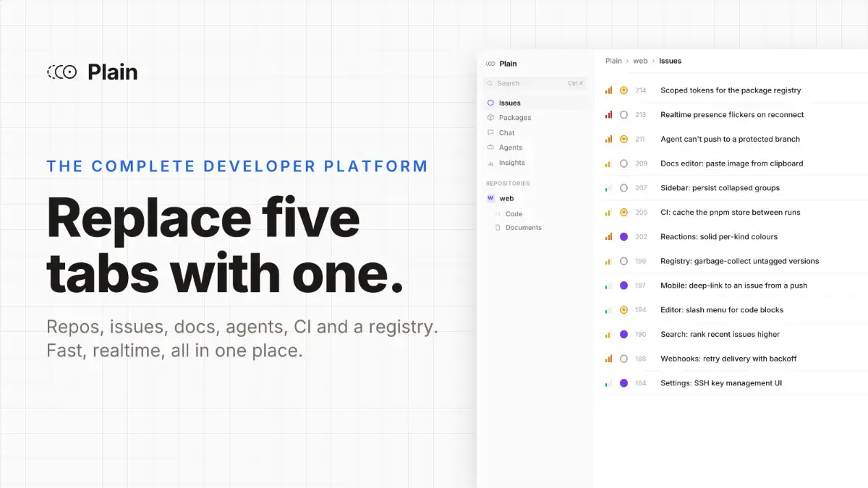Open issue 'Search: rank recent issues higher'
The image size is (868, 488).
(x=720, y=334)
